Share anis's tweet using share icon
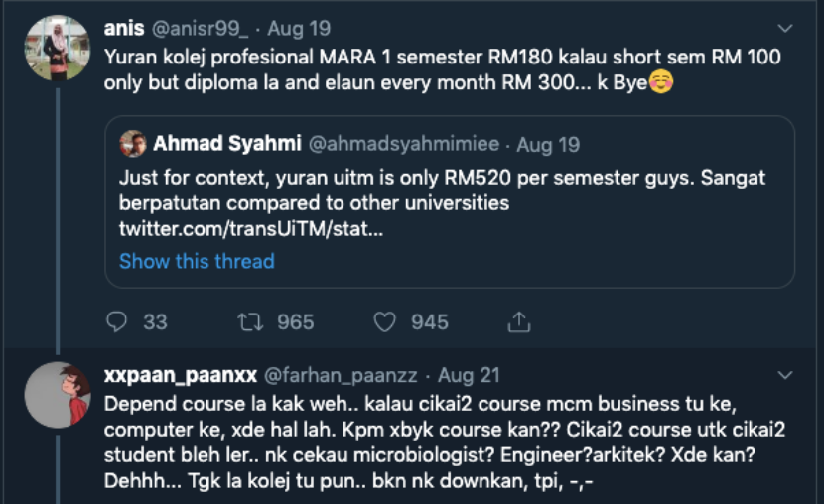Screen dimensions: 824x504 coord(518,321)
